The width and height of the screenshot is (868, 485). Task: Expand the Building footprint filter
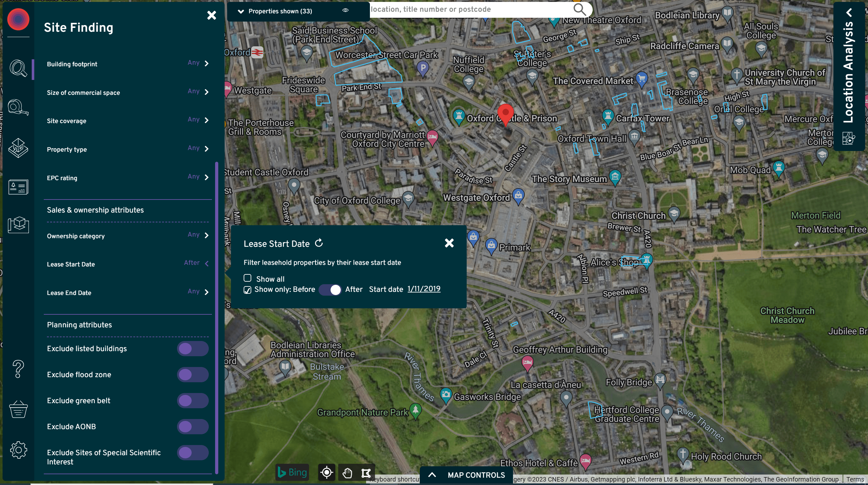tap(206, 63)
